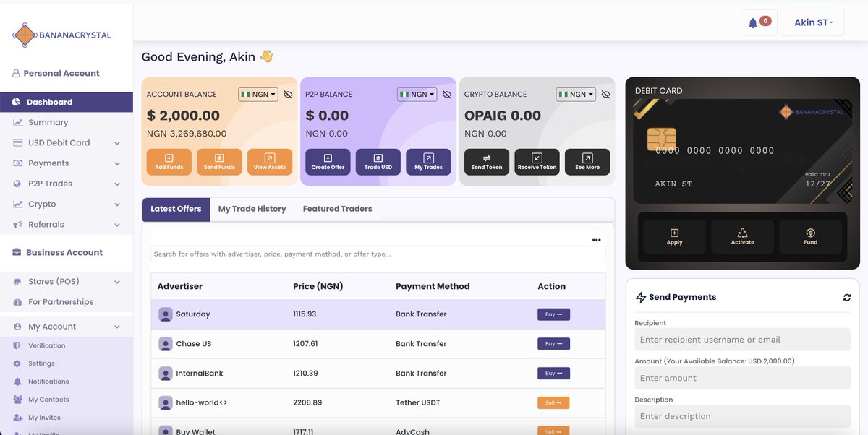
Task: Click debit card Activate button
Action: (742, 236)
